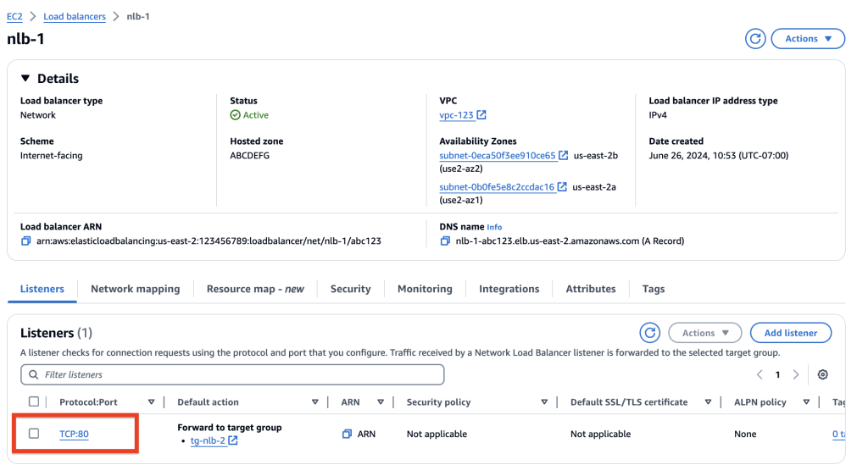Open the Monitoring tab
This screenshot has height=476, width=868.
425,289
